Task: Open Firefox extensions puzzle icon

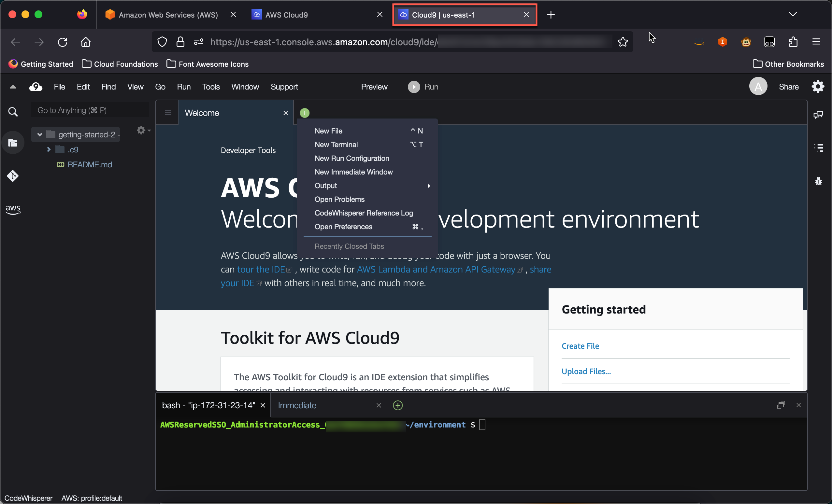Action: tap(793, 42)
